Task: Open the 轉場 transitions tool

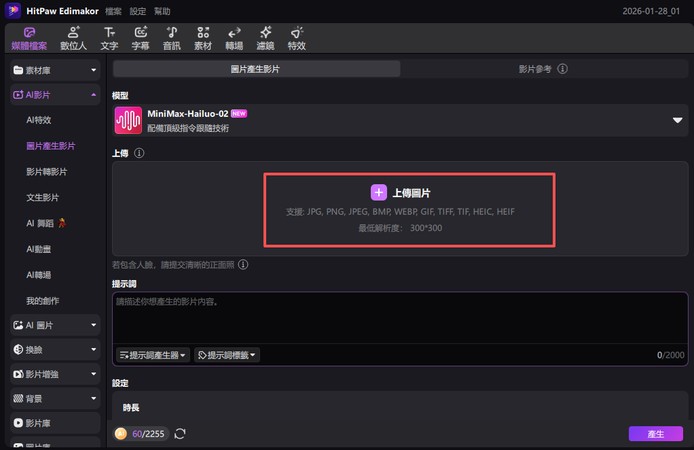Action: (234, 38)
